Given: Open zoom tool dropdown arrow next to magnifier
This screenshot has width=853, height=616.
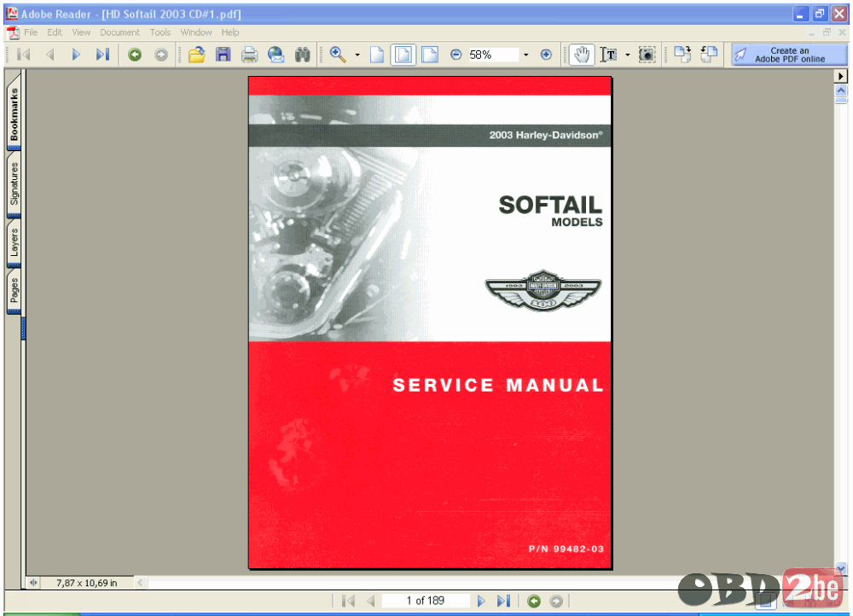Looking at the screenshot, I should coord(357,55).
